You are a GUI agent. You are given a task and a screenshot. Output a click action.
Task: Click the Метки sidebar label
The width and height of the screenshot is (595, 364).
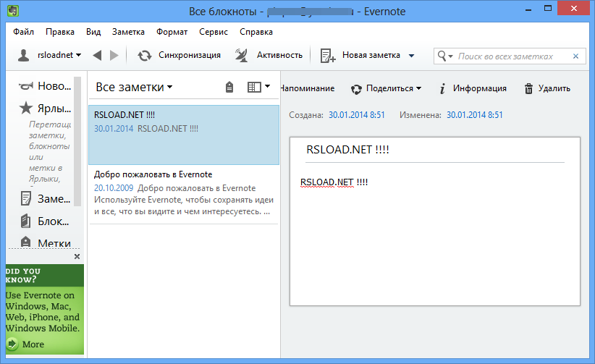tap(54, 243)
